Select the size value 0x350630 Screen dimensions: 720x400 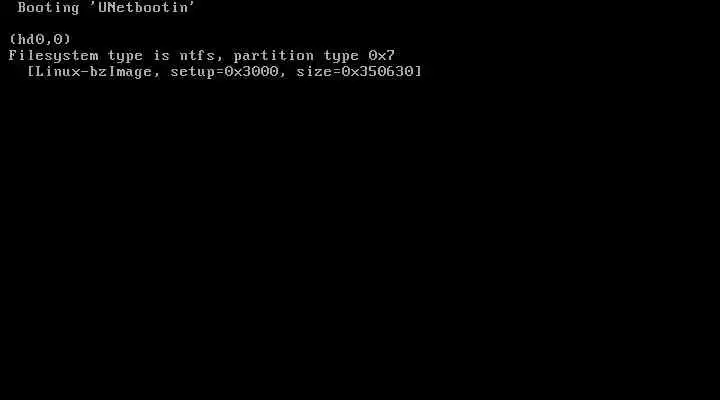377,71
